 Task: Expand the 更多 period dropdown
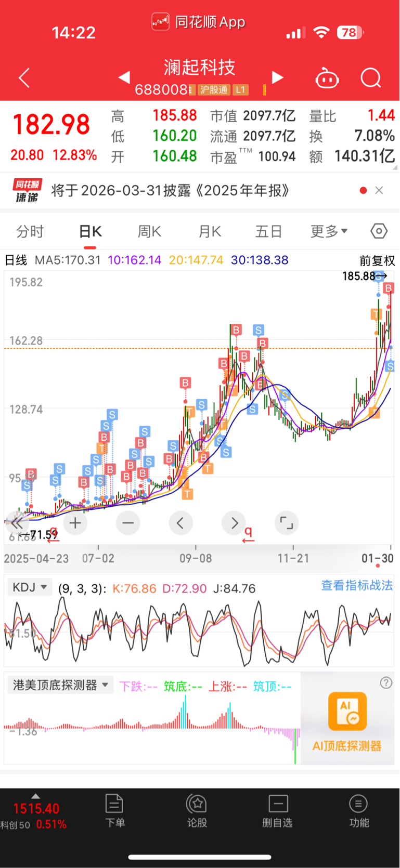329,231
